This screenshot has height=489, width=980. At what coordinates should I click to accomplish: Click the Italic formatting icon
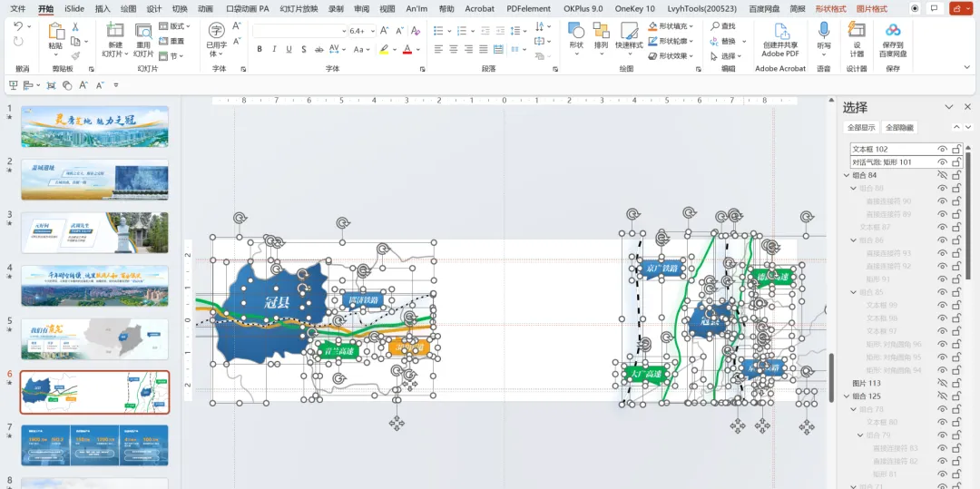pyautogui.click(x=274, y=49)
